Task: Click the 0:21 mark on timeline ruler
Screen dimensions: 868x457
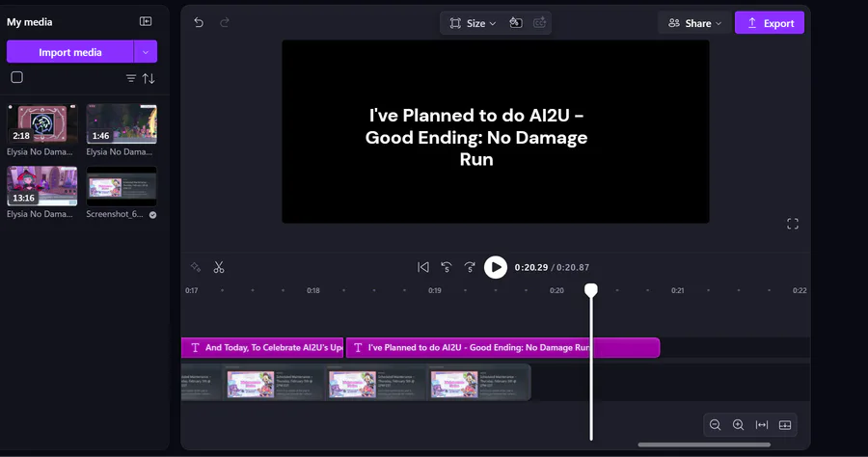Action: 678,290
